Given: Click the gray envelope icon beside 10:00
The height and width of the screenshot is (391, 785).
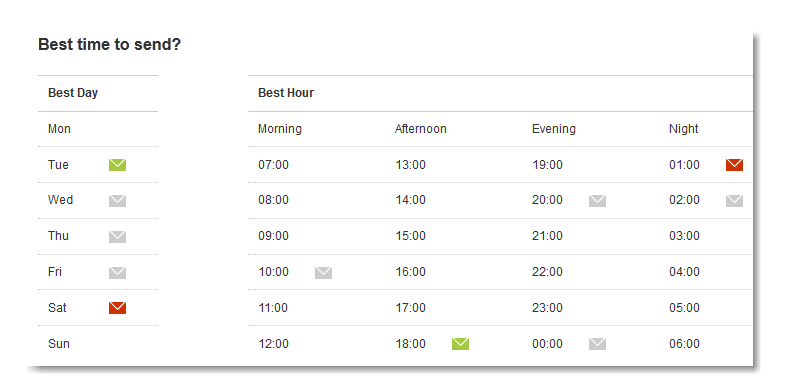Looking at the screenshot, I should point(323,273).
